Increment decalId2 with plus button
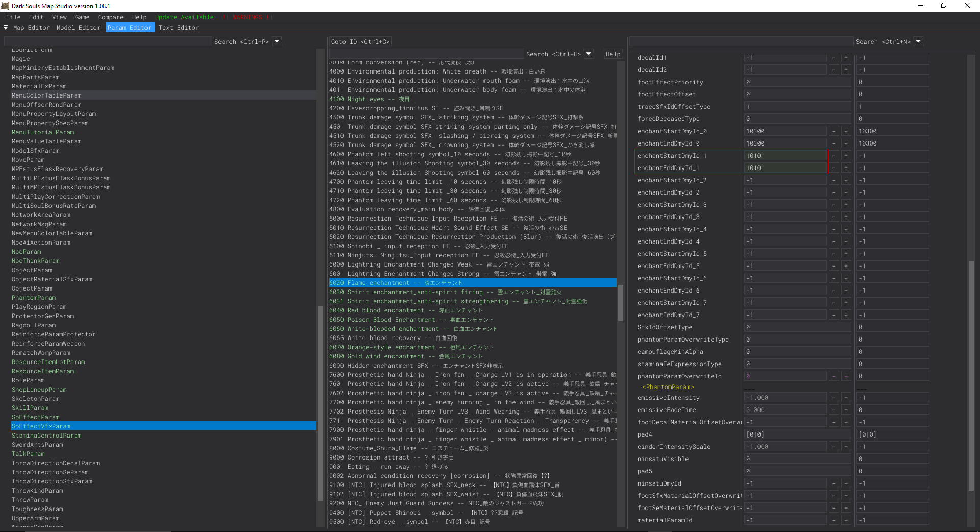Screen dimensions: 980x532 pyautogui.click(x=846, y=70)
